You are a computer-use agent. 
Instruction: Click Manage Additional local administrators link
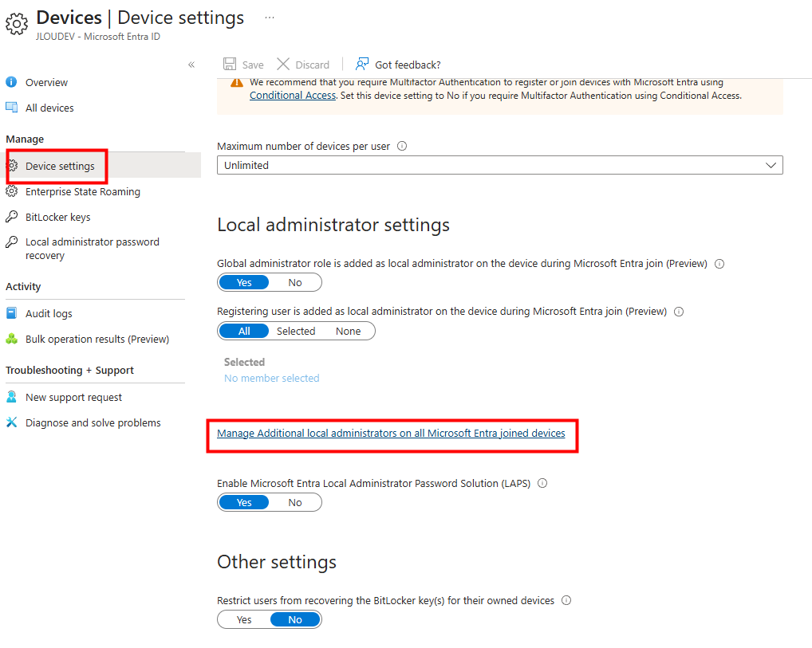(391, 434)
